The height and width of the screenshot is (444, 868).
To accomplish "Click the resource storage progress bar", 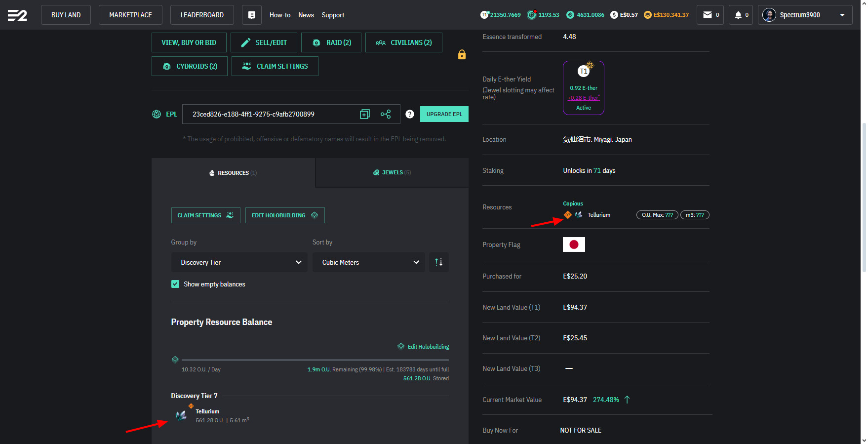I will click(x=315, y=360).
